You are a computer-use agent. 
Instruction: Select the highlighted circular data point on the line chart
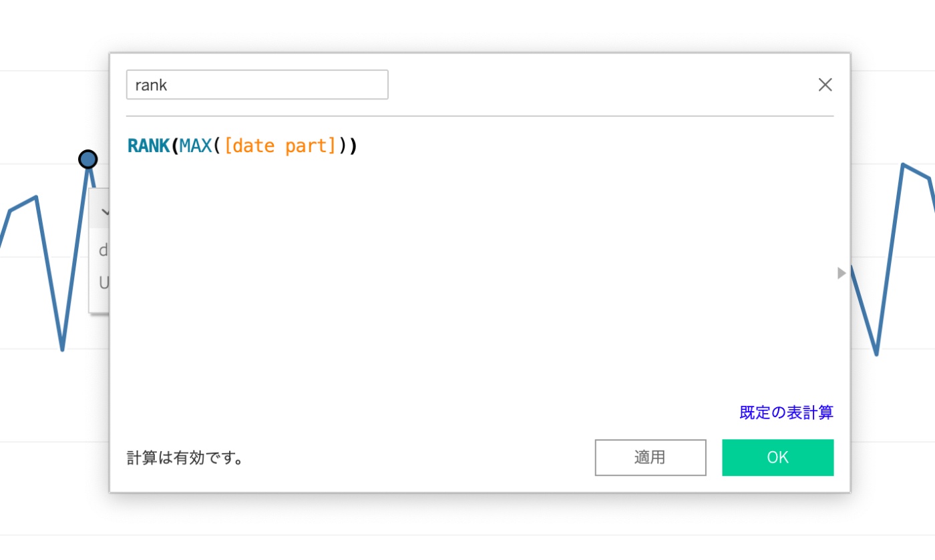tap(87, 159)
